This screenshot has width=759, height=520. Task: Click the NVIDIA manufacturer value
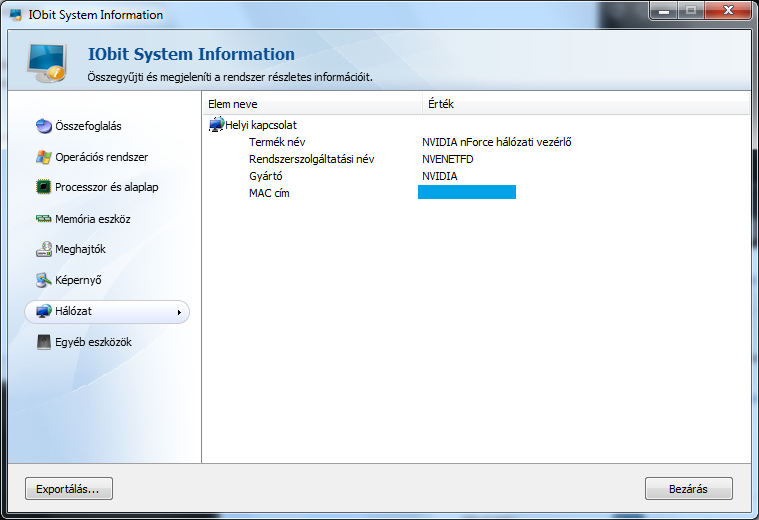coord(440,176)
